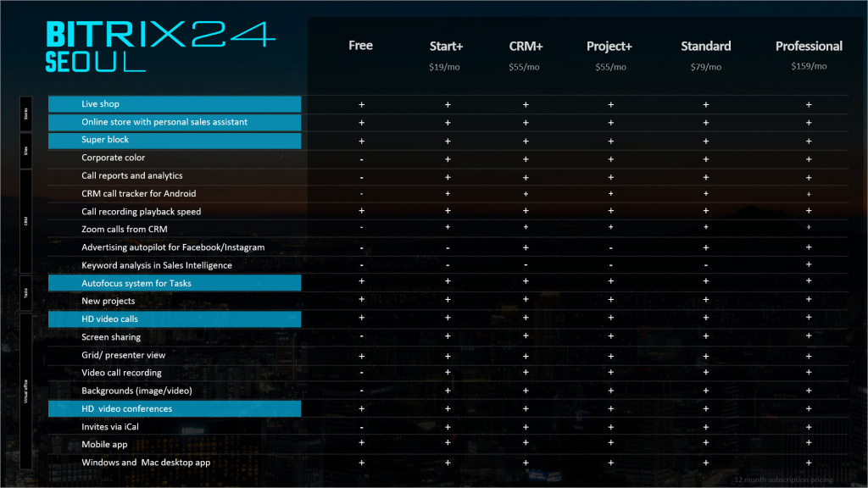
Task: Click the Corporate color feature label
Action: (113, 158)
